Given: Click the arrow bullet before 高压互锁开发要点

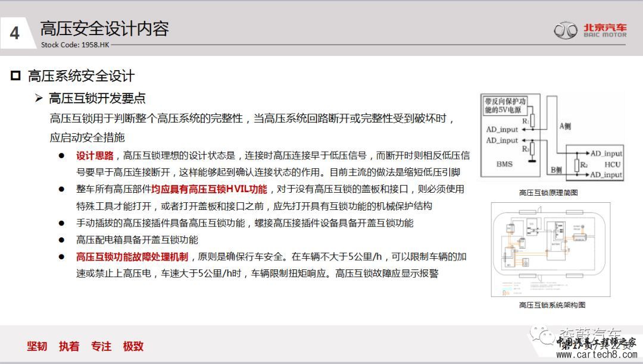Looking at the screenshot, I should [39, 98].
